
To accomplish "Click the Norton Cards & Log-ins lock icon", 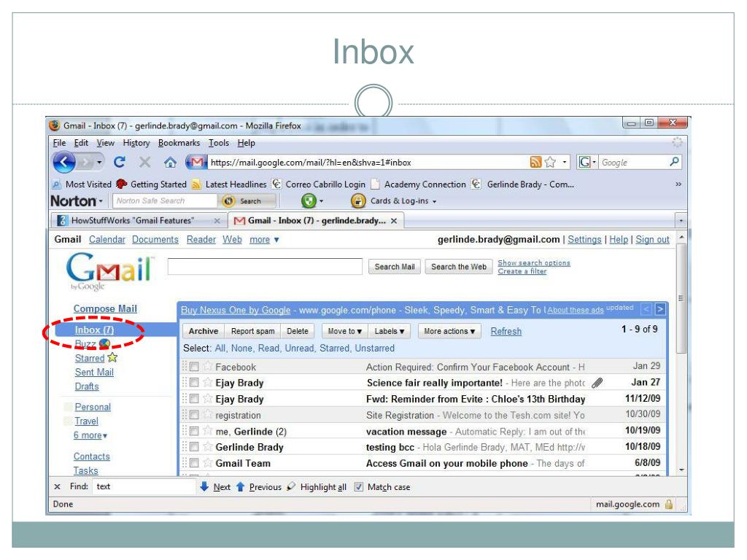I will [x=358, y=201].
